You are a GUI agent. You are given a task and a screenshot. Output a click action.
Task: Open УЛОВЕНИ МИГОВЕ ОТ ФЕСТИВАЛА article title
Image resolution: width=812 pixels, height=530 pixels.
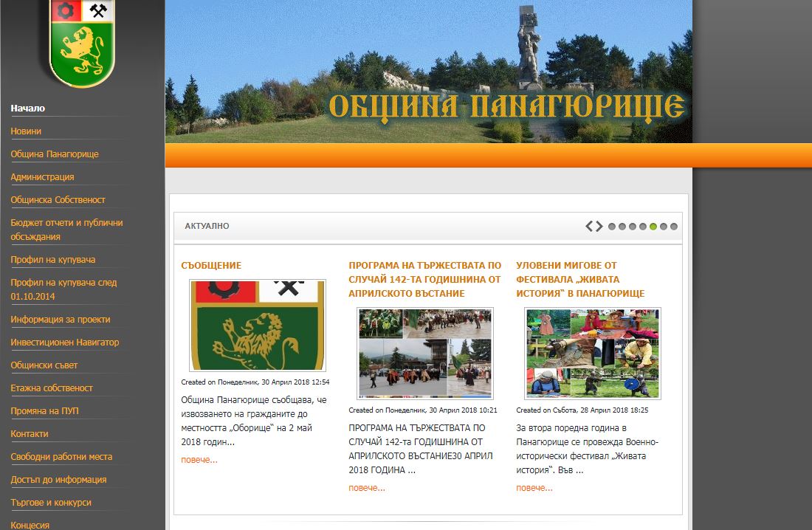point(580,279)
